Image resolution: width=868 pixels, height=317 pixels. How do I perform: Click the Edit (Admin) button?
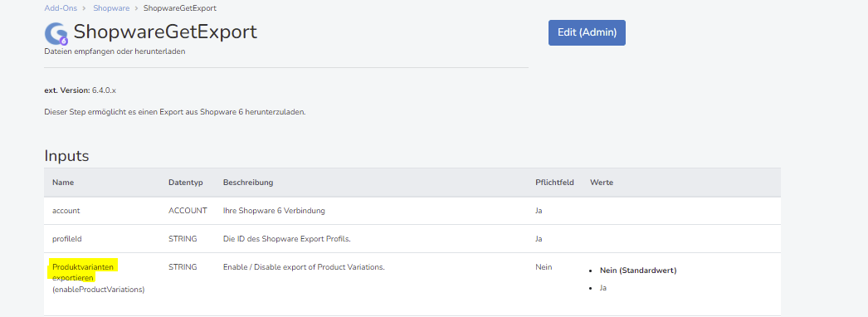[587, 32]
